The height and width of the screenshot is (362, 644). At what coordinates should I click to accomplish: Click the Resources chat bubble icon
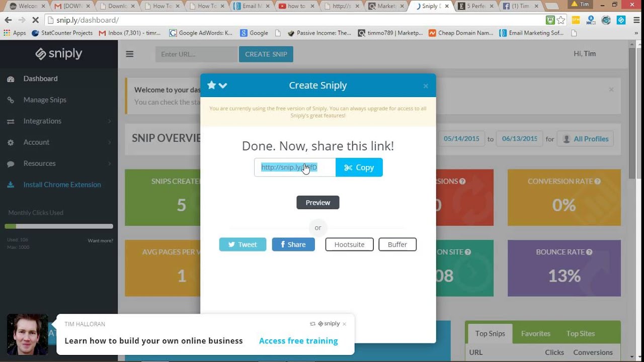(11, 163)
